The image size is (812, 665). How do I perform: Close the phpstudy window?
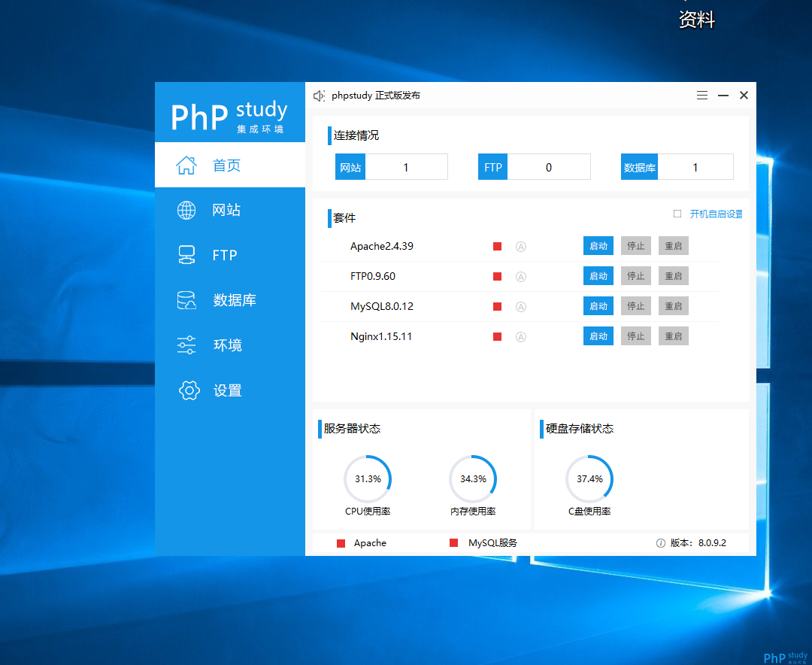click(744, 96)
